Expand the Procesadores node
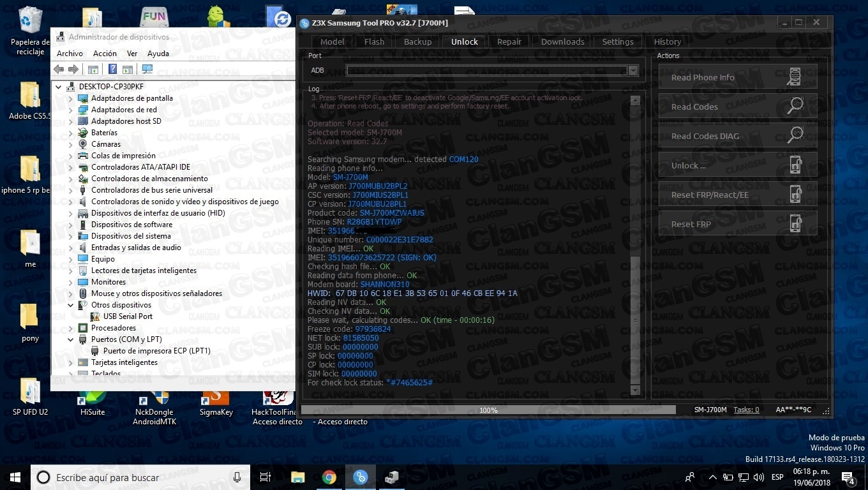 click(x=71, y=328)
